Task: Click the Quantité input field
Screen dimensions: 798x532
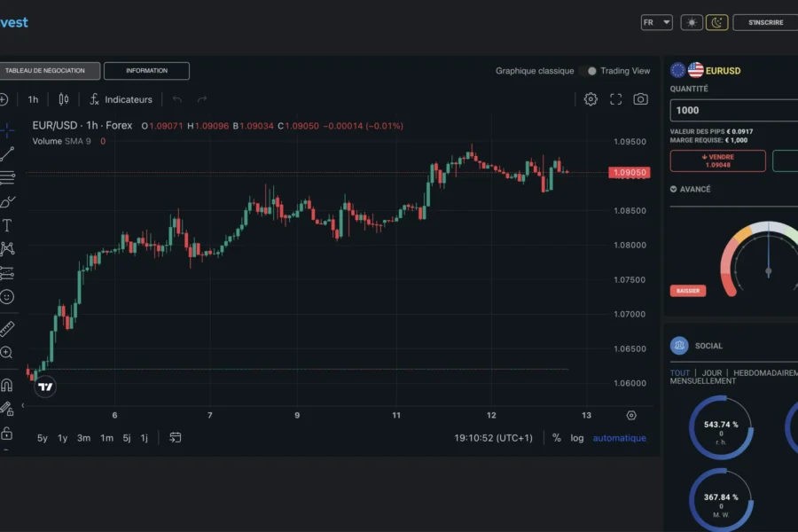Action: (x=734, y=111)
